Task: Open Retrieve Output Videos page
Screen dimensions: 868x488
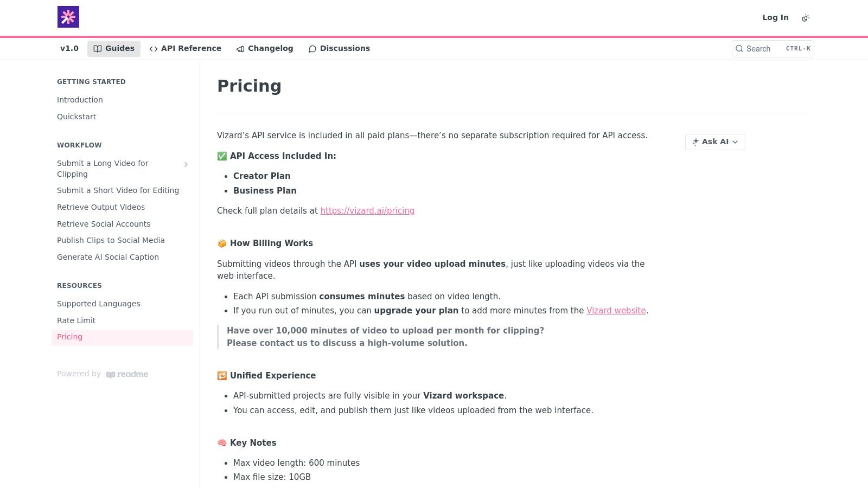Action: tap(101, 207)
